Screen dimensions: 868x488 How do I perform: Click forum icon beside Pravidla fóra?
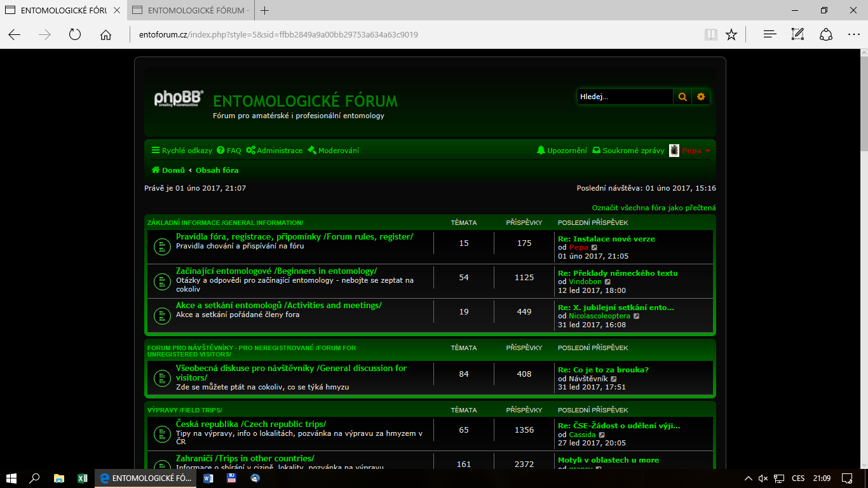point(162,247)
